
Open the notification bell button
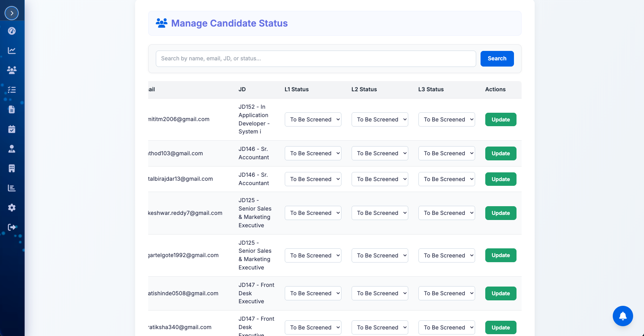tap(623, 316)
